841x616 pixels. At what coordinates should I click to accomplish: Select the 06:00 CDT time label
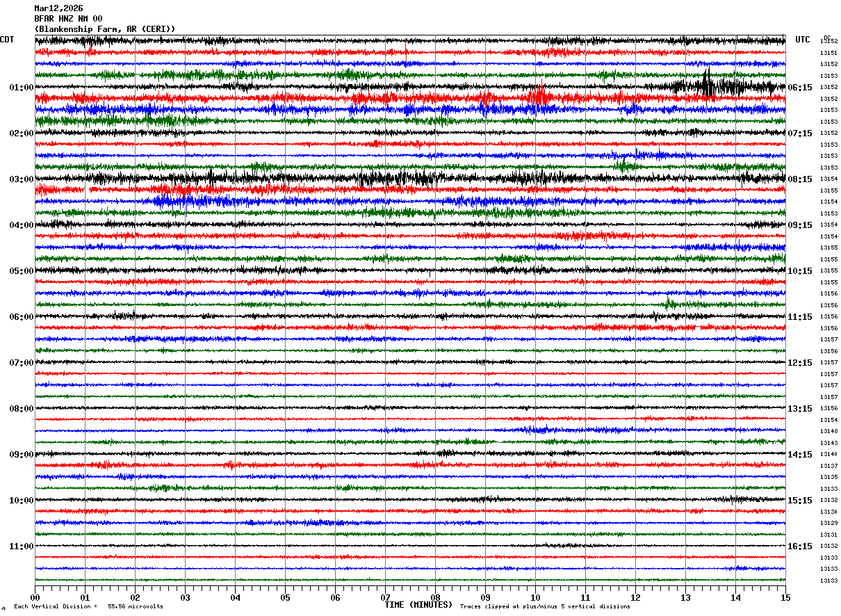click(22, 317)
